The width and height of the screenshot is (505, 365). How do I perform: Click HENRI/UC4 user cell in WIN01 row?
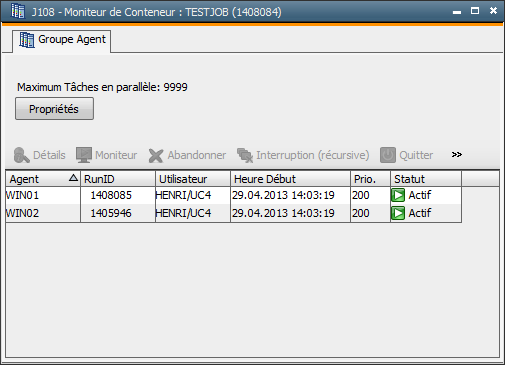pyautogui.click(x=193, y=195)
